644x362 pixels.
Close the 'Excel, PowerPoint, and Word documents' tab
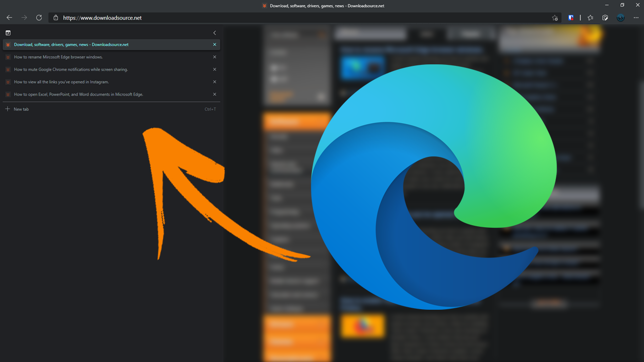[x=215, y=95]
